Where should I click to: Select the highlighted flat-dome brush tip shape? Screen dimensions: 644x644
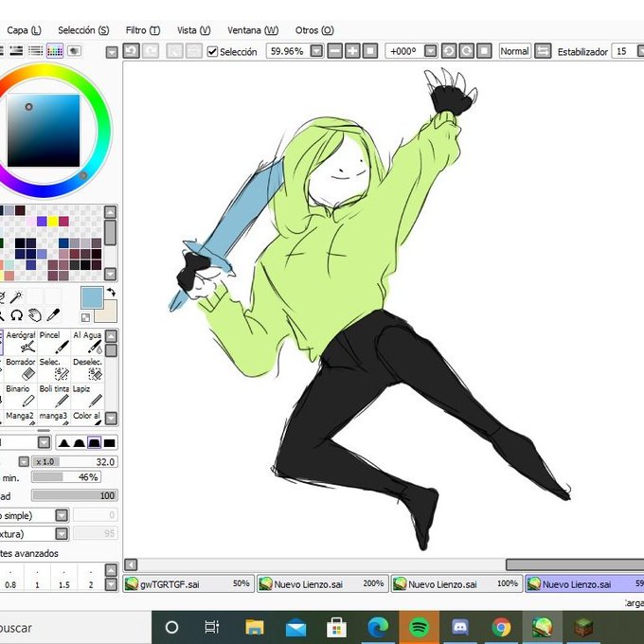pyautogui.click(x=94, y=443)
